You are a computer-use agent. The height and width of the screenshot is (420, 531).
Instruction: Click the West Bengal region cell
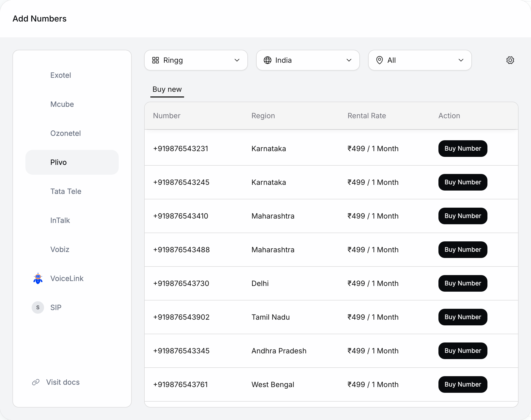(273, 385)
